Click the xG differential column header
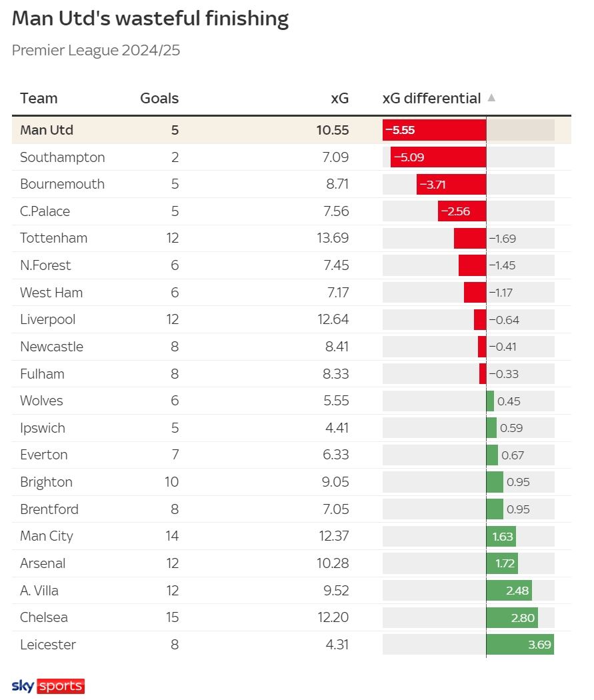594x700 pixels. tap(431, 98)
